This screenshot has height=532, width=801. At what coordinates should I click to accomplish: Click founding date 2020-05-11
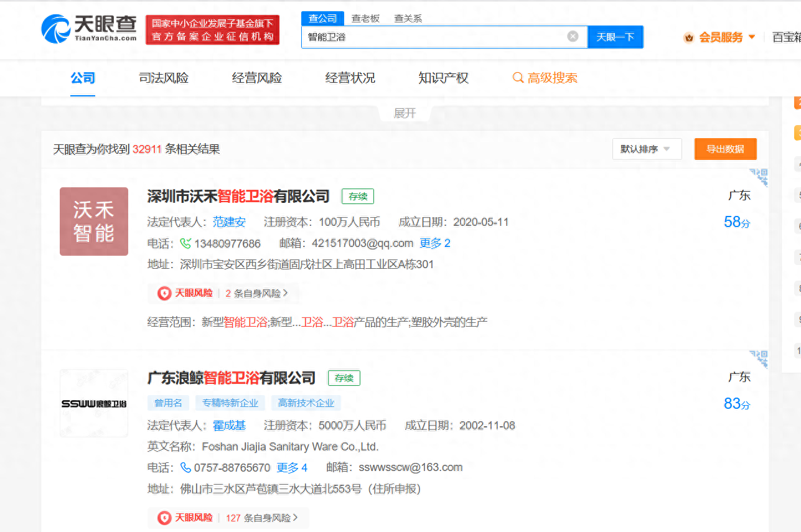[481, 222]
